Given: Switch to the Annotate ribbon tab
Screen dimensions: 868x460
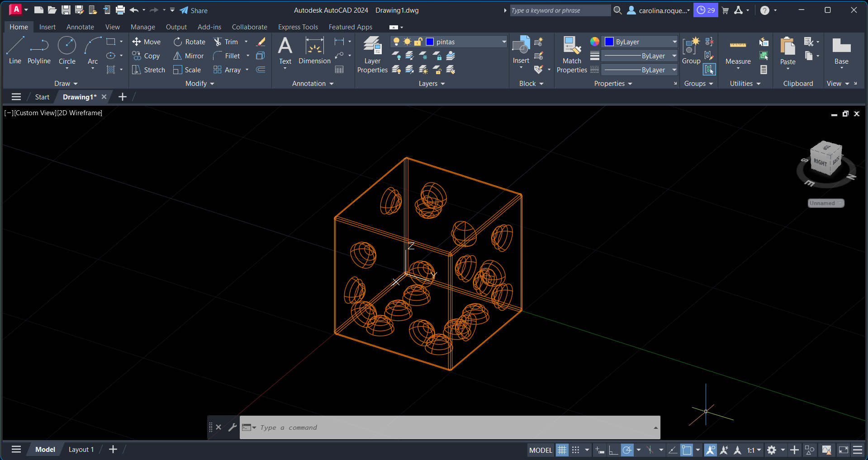Looking at the screenshot, I should 80,27.
